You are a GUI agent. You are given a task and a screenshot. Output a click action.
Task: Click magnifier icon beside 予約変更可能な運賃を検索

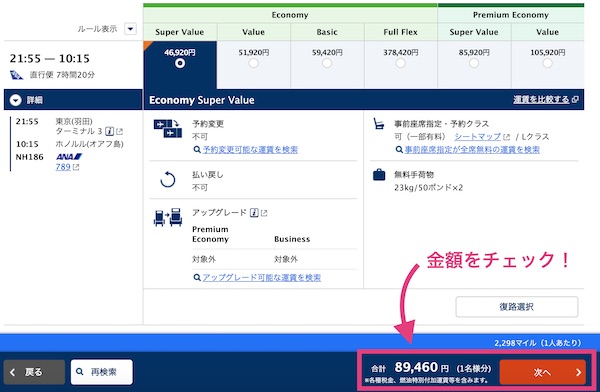(x=197, y=150)
